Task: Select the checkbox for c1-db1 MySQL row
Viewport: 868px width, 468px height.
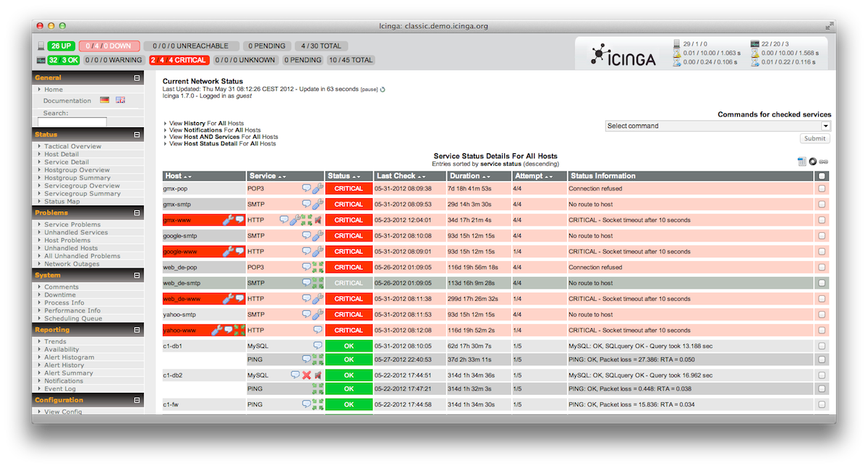Action: click(x=821, y=346)
